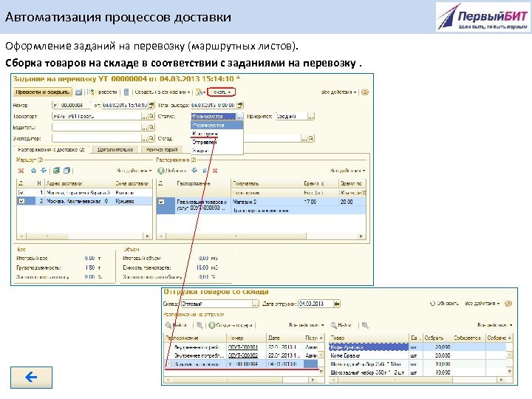The image size is (532, 399).
Task: Toggle checkbox of Магазин 2 order row
Action: (162, 202)
